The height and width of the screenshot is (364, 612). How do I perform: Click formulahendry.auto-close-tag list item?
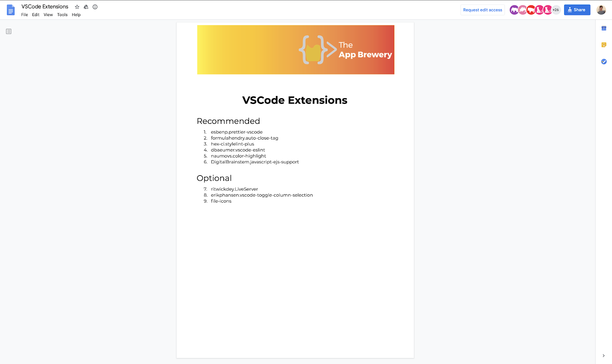244,138
